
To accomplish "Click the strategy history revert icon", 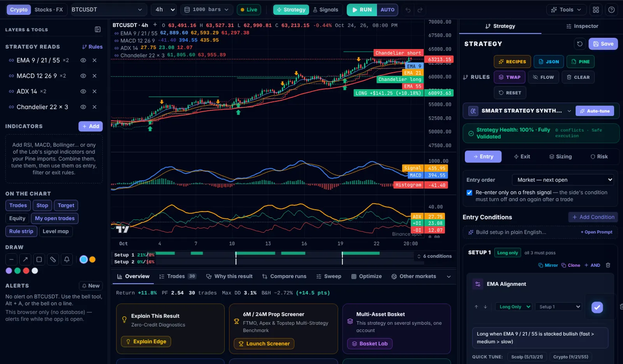I will (x=580, y=44).
